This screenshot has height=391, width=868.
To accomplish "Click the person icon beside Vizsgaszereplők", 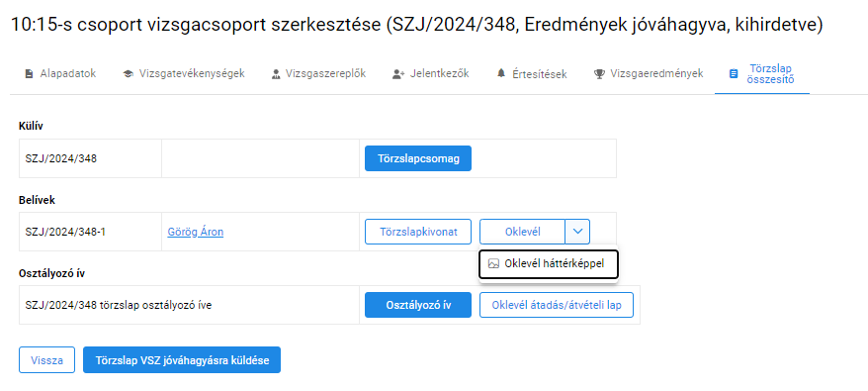I will tap(276, 74).
